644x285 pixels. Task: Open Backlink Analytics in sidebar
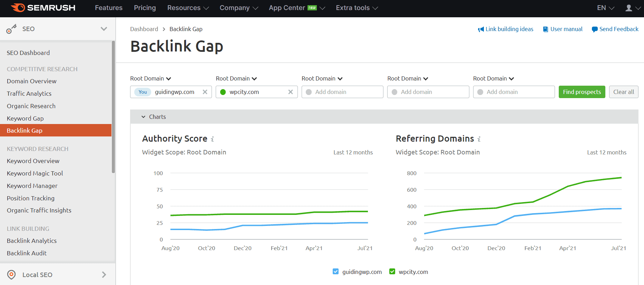[x=32, y=241]
